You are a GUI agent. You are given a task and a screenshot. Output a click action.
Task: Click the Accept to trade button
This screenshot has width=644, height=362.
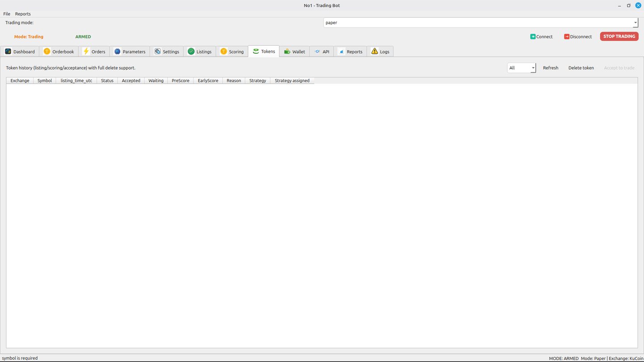(x=619, y=68)
